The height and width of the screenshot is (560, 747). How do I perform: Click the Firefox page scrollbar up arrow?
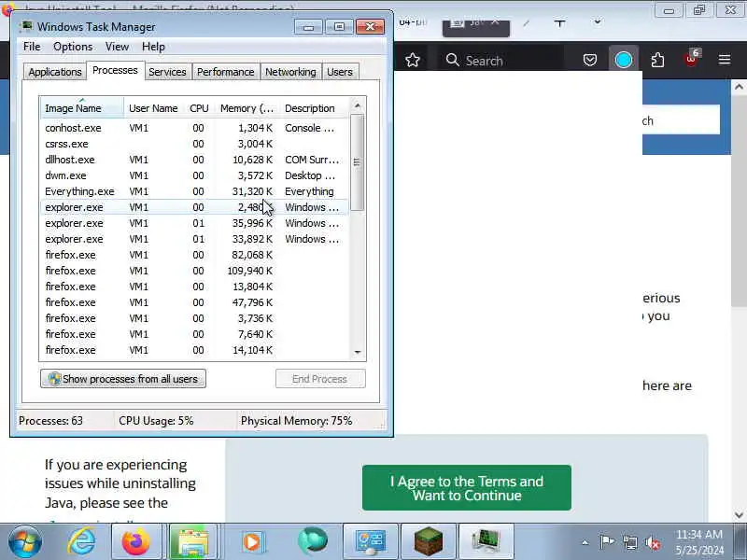739,87
